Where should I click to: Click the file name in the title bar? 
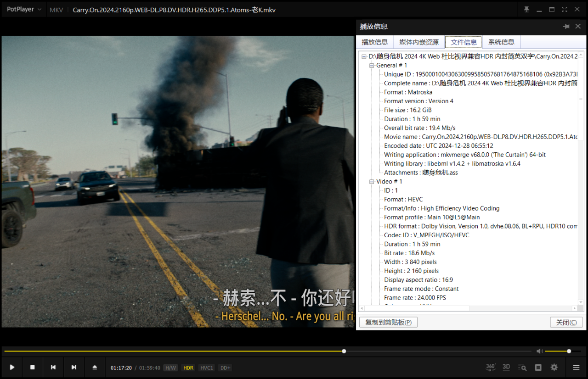coord(174,10)
